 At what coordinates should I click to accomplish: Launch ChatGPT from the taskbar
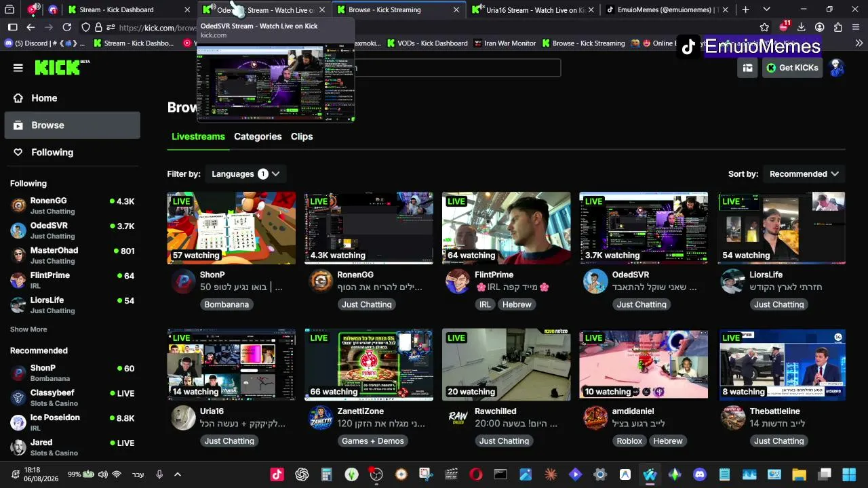(x=302, y=474)
